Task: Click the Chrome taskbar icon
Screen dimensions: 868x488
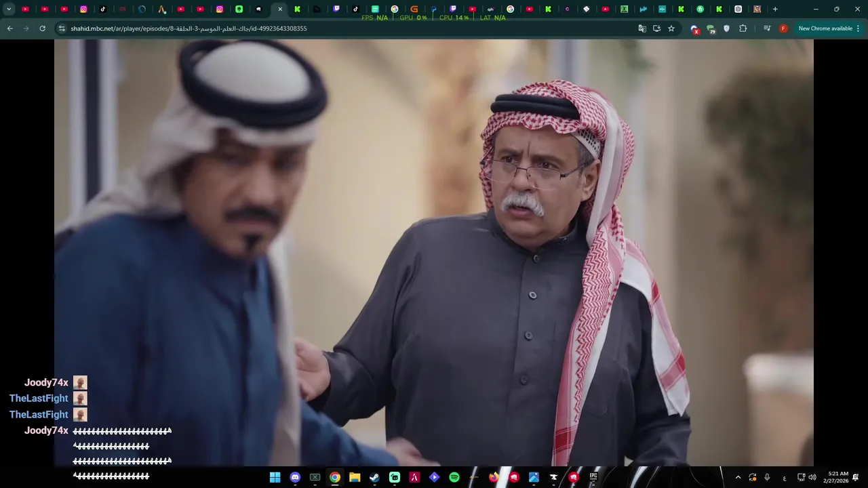Action: coord(335,477)
